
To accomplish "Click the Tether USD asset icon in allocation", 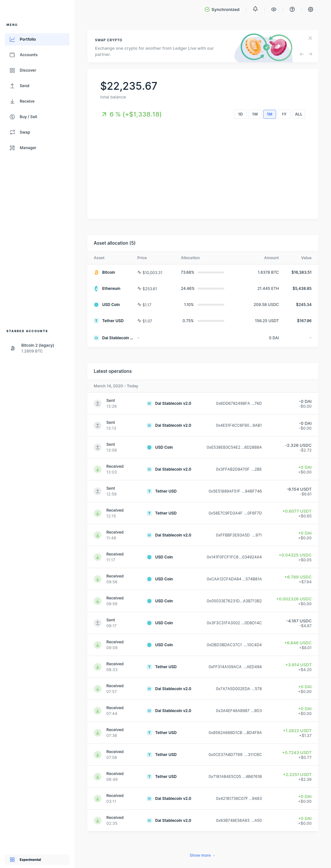I will 96,321.
